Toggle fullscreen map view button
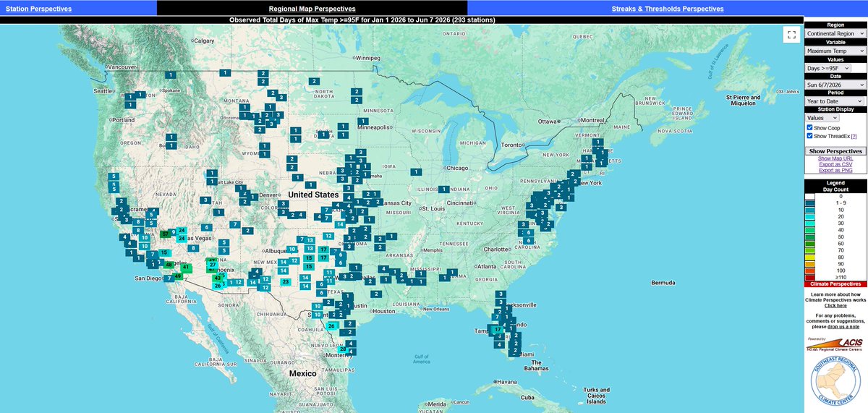The height and width of the screenshot is (413, 868). coord(791,34)
